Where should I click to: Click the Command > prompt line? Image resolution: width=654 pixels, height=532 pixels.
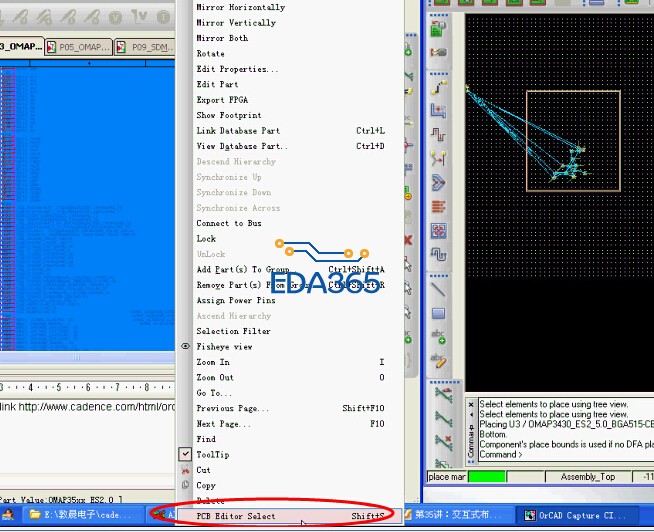coord(501,454)
